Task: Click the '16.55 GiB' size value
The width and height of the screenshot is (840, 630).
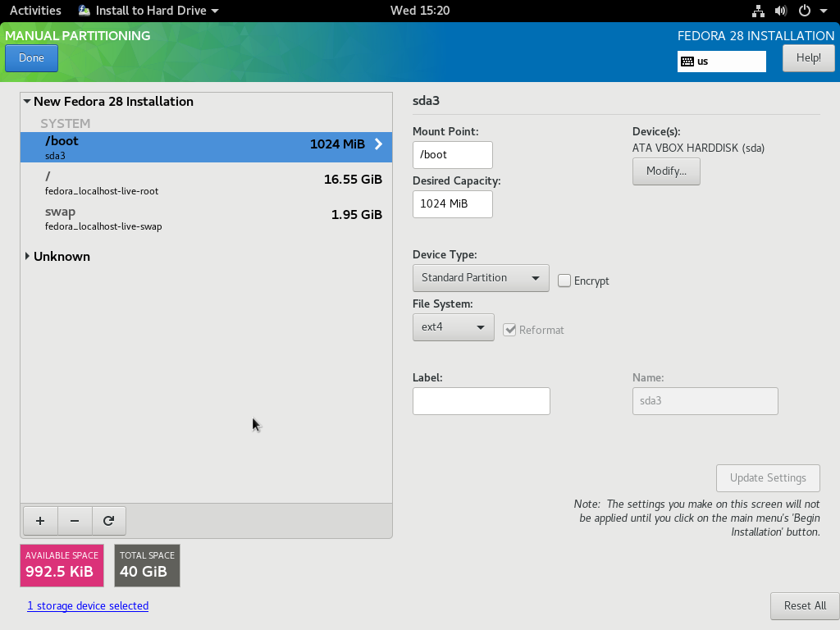Action: [x=353, y=180]
